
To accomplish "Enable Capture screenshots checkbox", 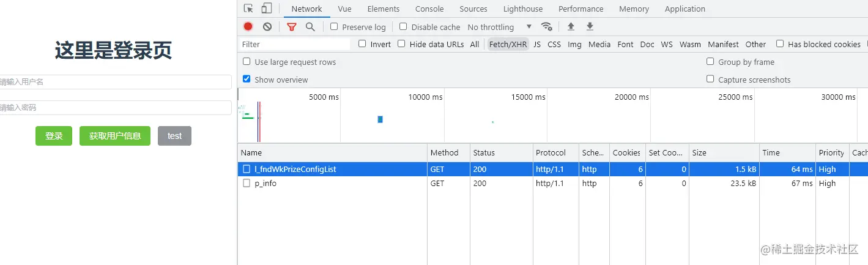I will [710, 79].
